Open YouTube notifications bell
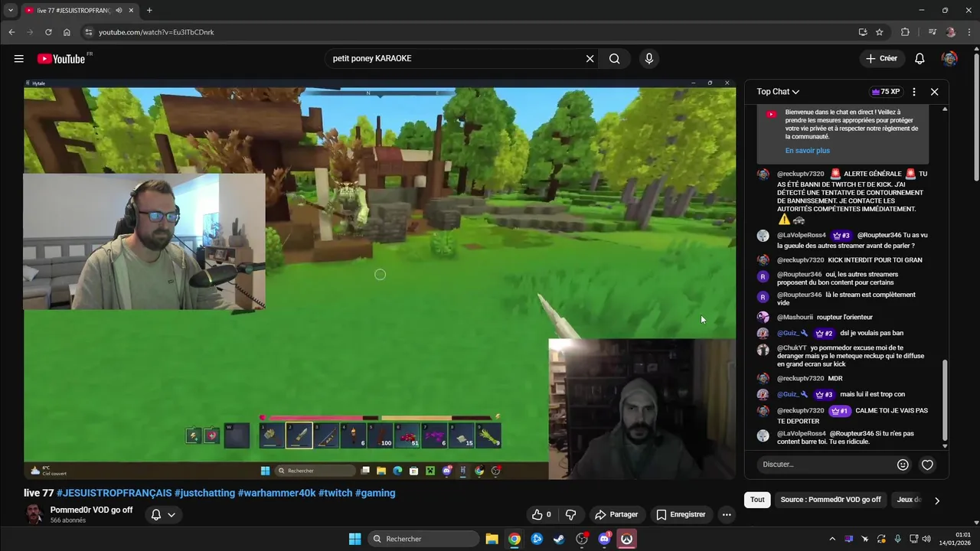980x551 pixels. tap(920, 58)
